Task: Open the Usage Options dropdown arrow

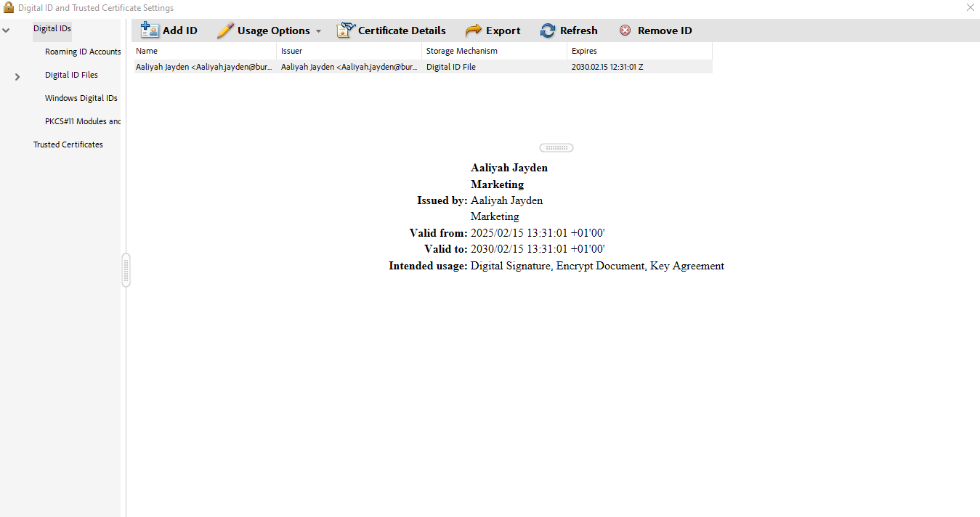Action: tap(318, 31)
